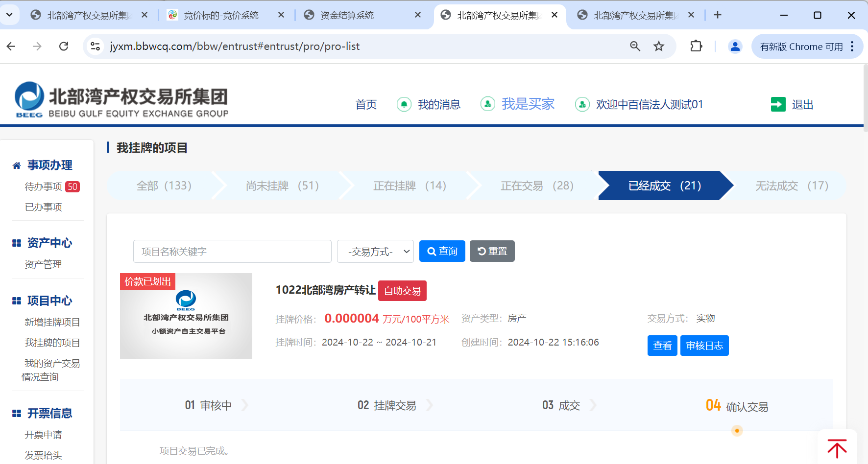Open 新增挂牌项目 in sidebar

pos(52,322)
